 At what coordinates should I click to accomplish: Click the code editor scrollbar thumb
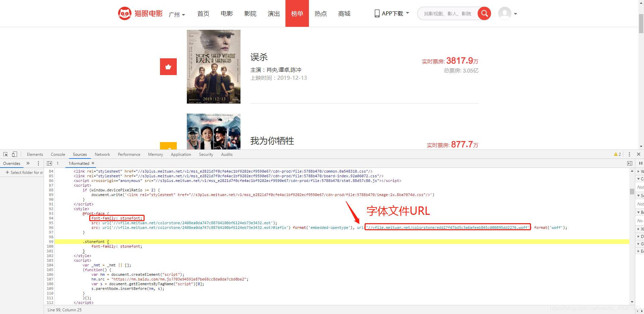[632, 191]
